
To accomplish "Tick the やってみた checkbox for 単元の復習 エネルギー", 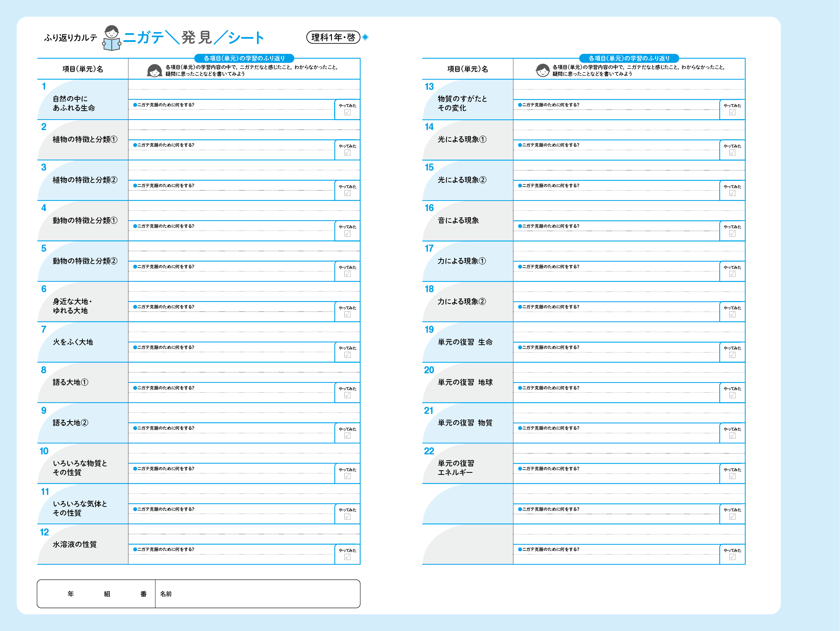I will tap(732, 476).
